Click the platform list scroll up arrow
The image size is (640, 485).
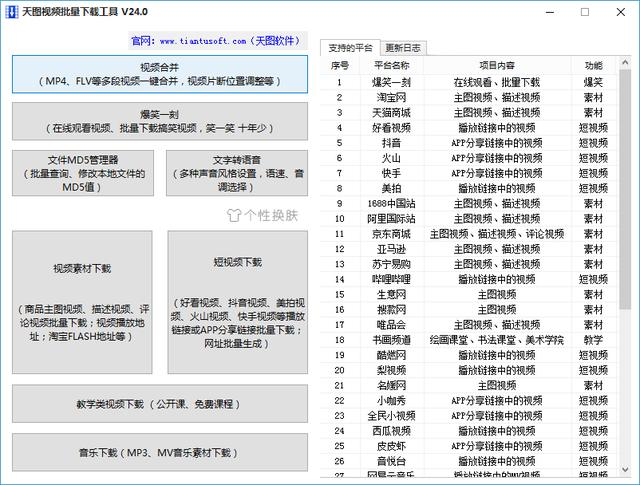(x=625, y=62)
